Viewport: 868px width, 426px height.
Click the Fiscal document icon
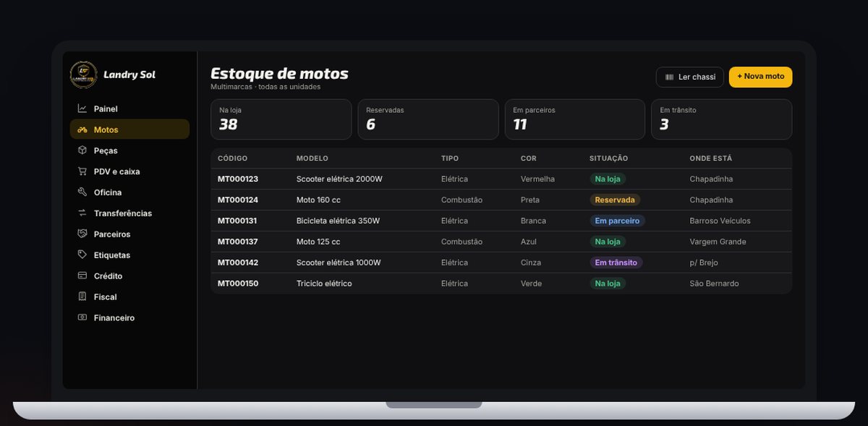click(82, 297)
